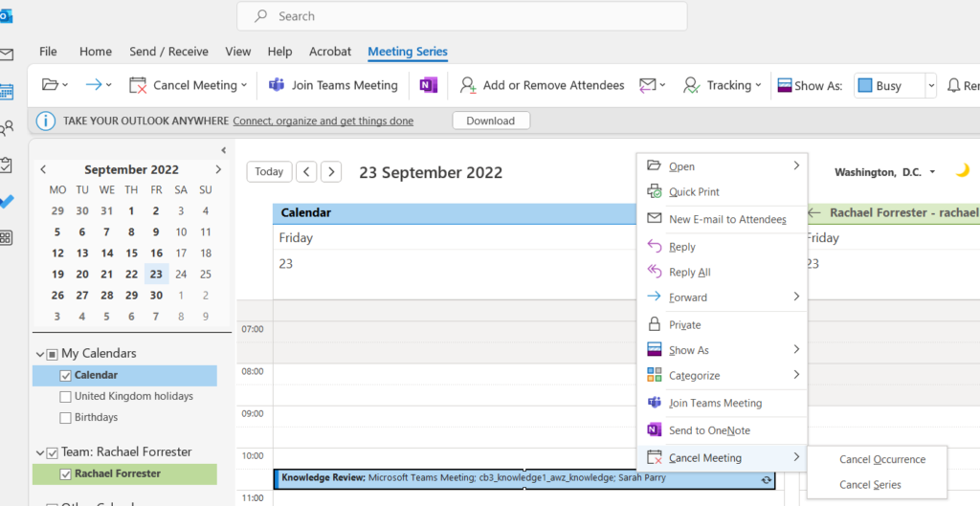Collapse the My Calendars group
This screenshot has width=980, height=506.
[40, 354]
